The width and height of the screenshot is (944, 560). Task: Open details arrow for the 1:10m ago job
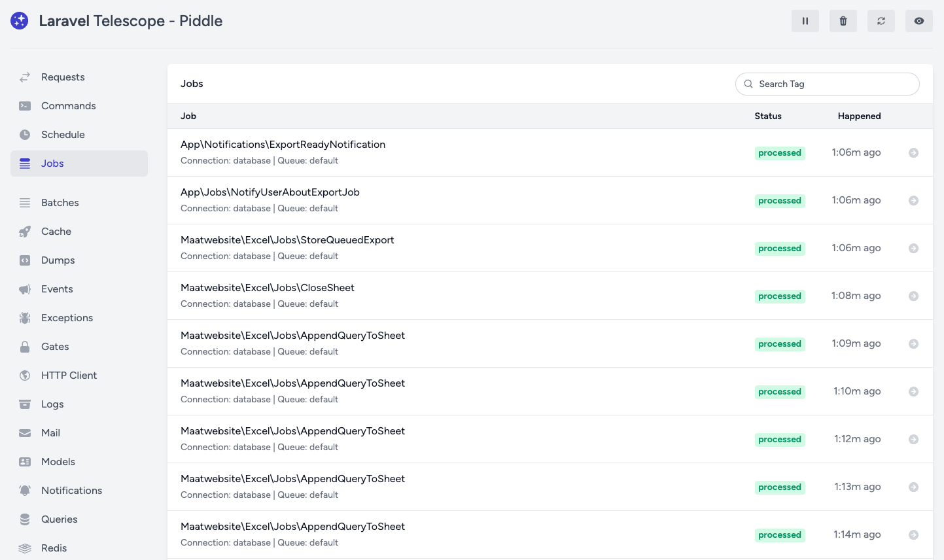click(914, 391)
